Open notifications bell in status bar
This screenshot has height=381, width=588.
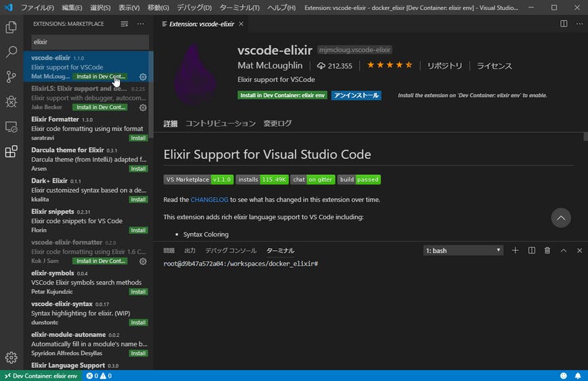pyautogui.click(x=578, y=376)
